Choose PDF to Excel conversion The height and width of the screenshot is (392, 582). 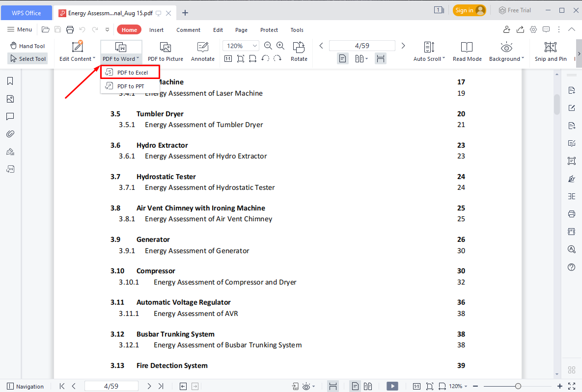click(130, 72)
